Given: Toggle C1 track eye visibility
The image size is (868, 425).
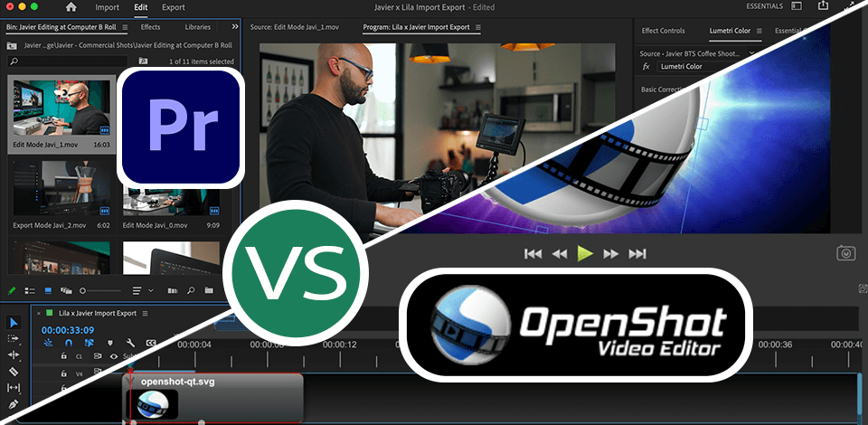Looking at the screenshot, I should [x=114, y=356].
